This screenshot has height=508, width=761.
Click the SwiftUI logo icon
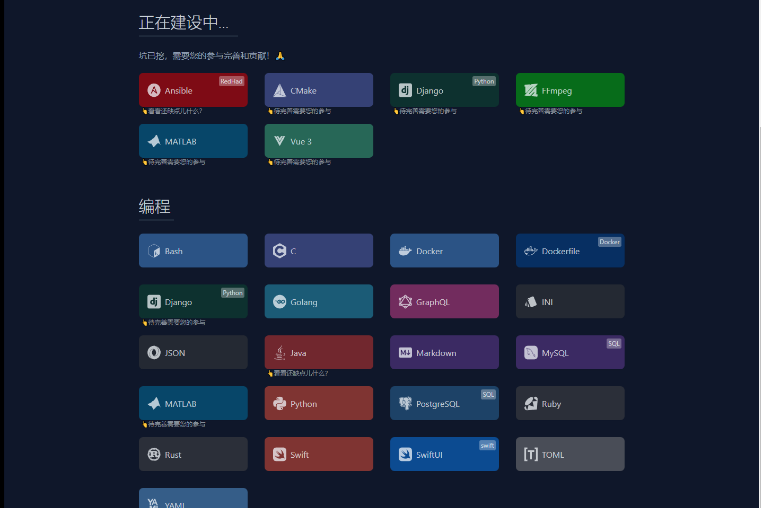click(x=405, y=455)
